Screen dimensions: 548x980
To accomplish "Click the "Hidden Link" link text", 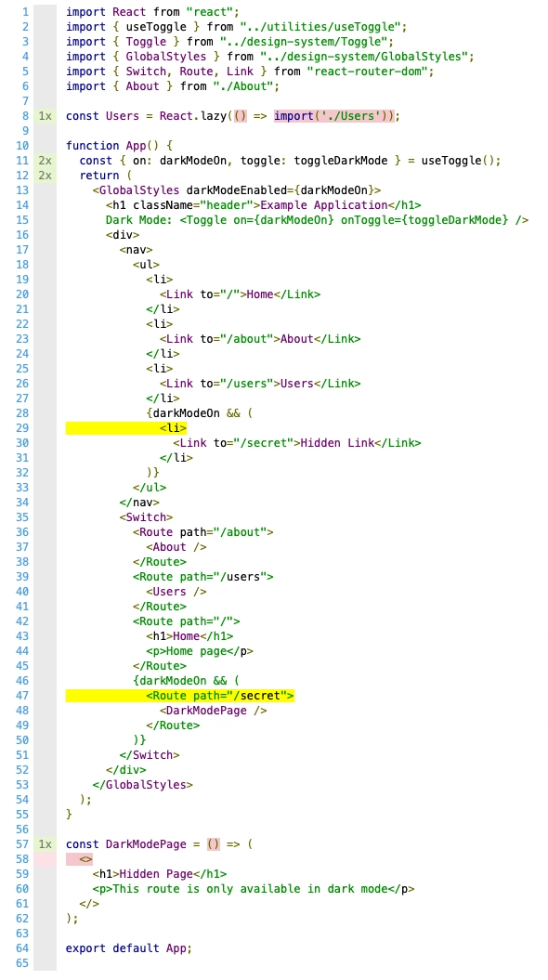I will tap(337, 443).
